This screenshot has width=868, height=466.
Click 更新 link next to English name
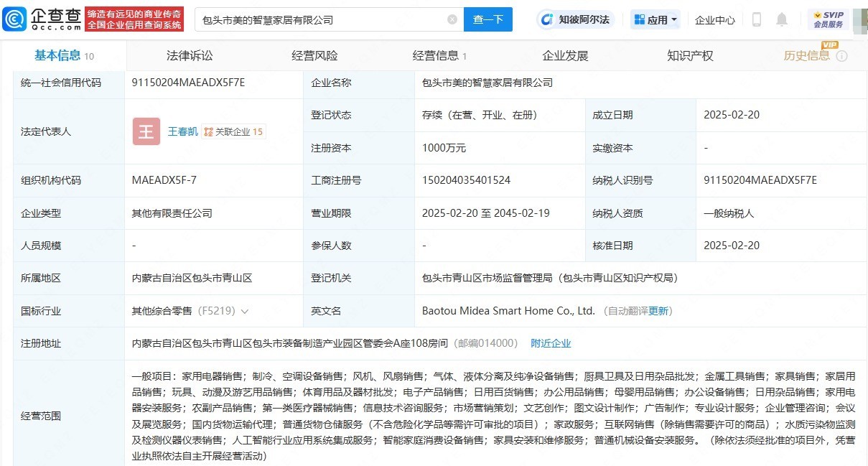658,311
